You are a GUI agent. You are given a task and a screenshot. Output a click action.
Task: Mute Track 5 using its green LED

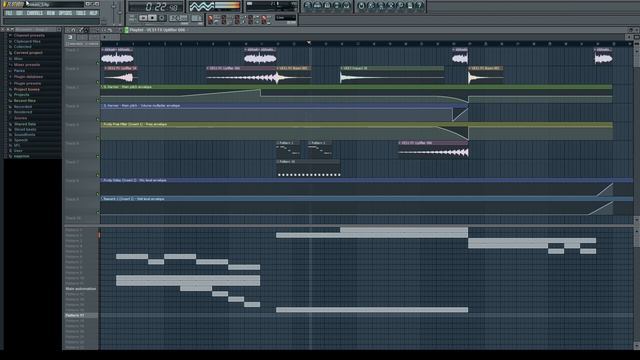98,138
